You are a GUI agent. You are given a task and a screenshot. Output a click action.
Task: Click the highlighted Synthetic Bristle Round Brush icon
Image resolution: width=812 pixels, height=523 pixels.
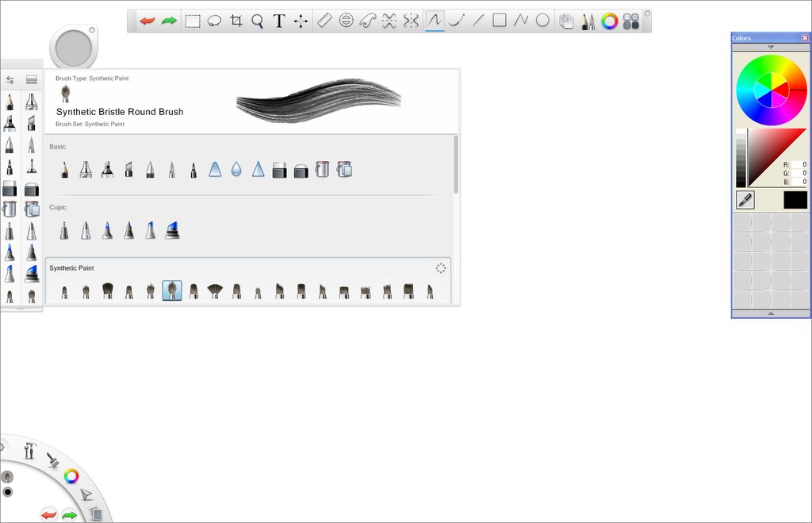pos(172,290)
